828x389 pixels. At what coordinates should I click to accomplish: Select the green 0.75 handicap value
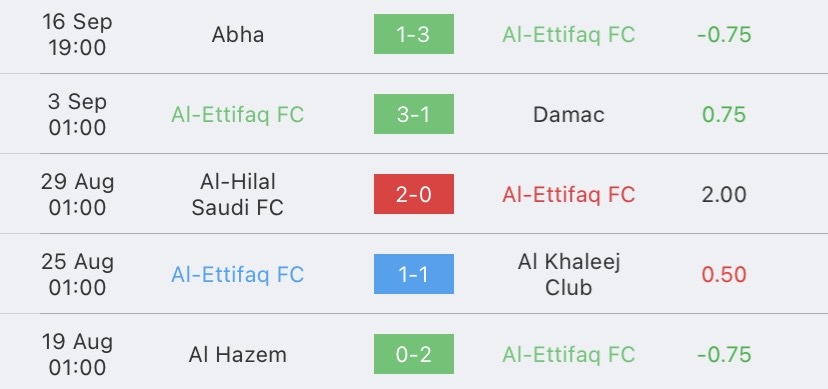724,115
